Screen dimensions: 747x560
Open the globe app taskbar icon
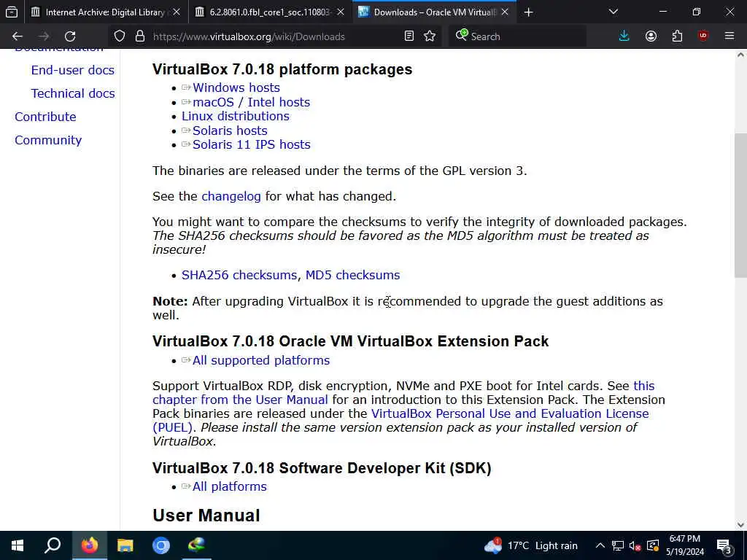click(196, 545)
